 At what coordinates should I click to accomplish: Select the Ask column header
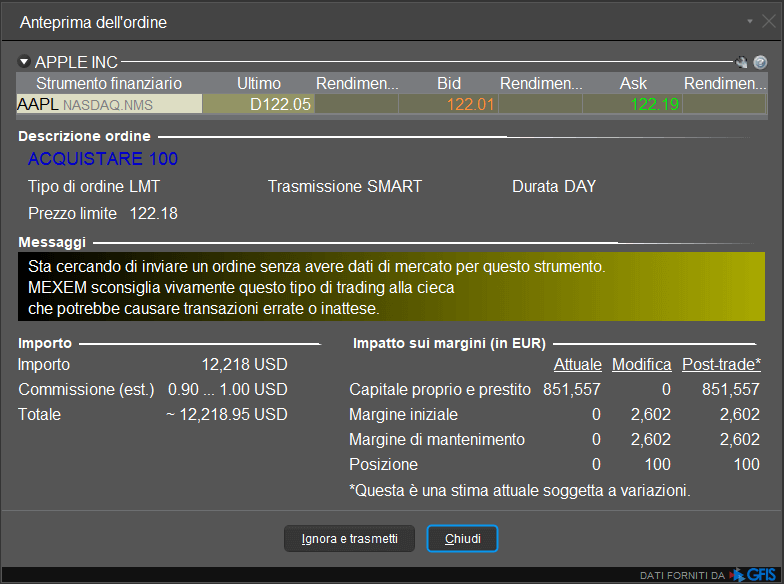[633, 84]
